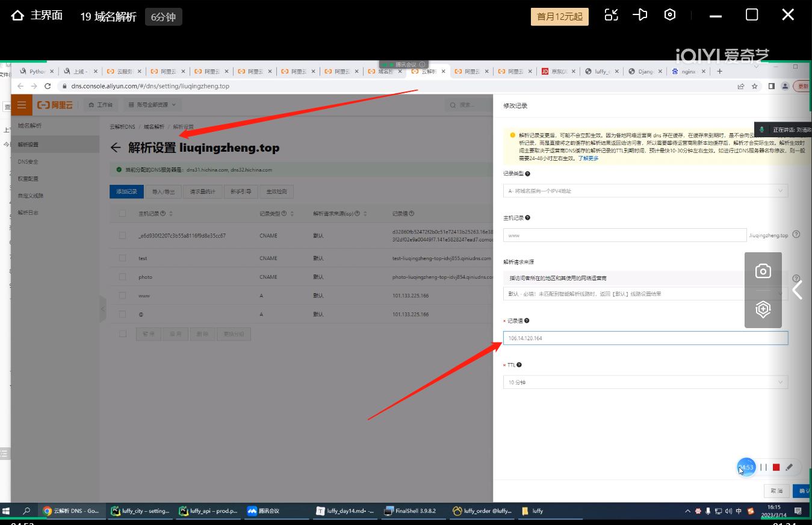Screen dimensions: 812x525
Task: Click the 首月12元起 promotion button
Action: 560,16
